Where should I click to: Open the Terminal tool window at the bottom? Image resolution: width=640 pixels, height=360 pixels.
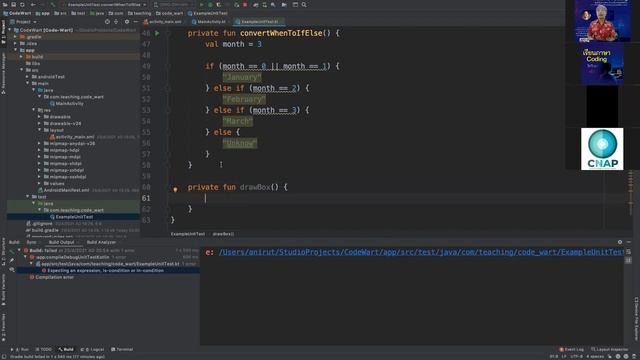[122, 349]
